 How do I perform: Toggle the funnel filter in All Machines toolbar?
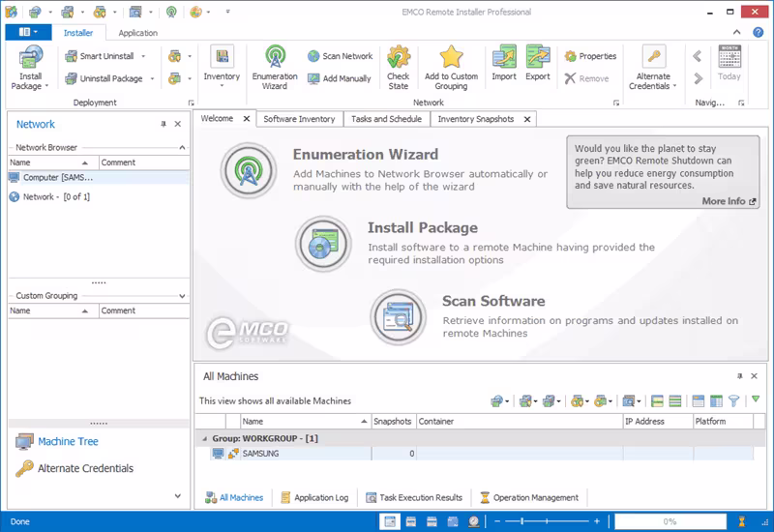pyautogui.click(x=734, y=401)
